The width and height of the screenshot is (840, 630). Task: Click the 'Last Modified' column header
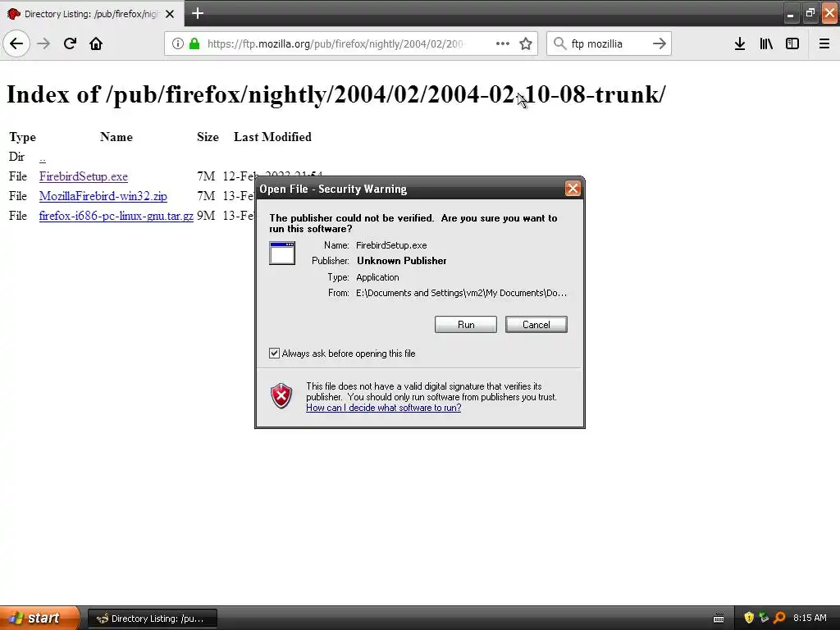click(272, 137)
